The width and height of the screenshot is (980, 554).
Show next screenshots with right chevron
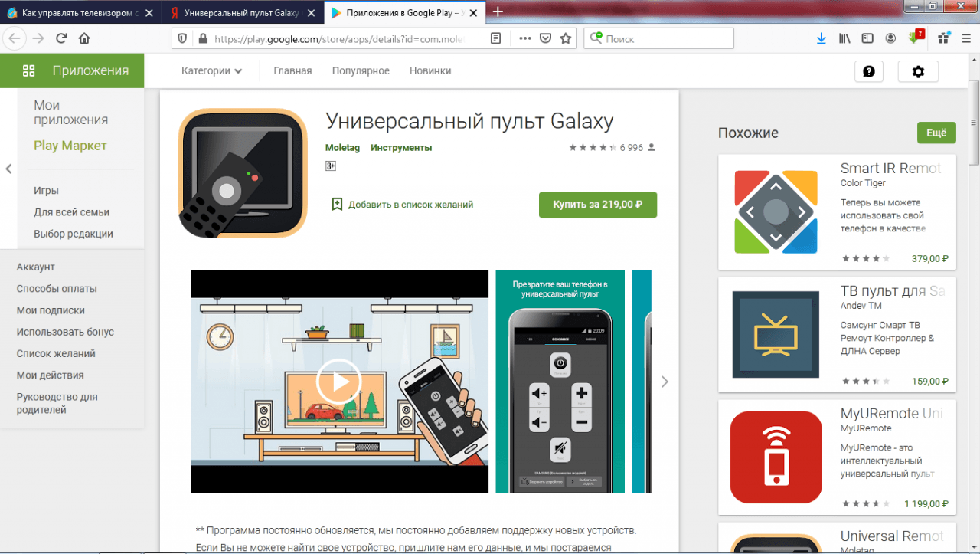(664, 382)
